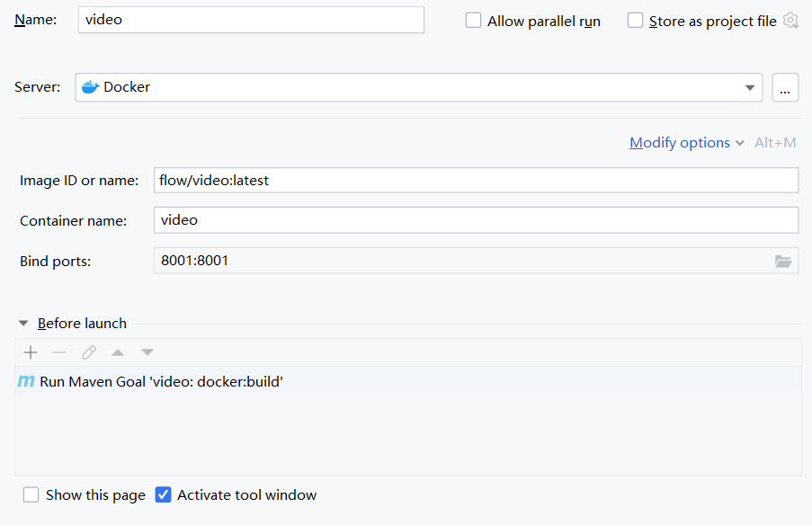This screenshot has width=812, height=525.
Task: Click the Name label
Action: pyautogui.click(x=36, y=20)
